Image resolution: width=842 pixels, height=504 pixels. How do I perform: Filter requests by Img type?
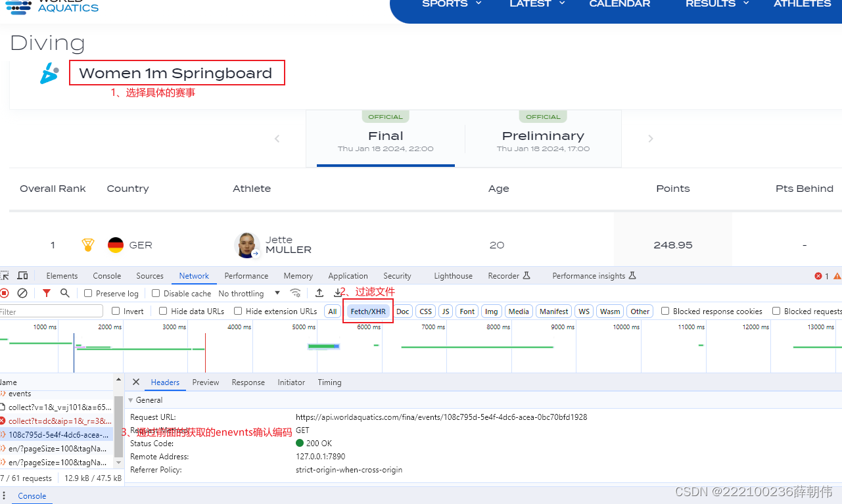[491, 311]
